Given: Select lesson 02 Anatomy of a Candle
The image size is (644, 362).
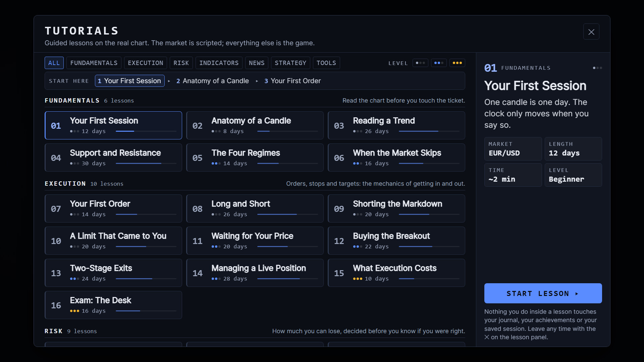Looking at the screenshot, I should 255,125.
